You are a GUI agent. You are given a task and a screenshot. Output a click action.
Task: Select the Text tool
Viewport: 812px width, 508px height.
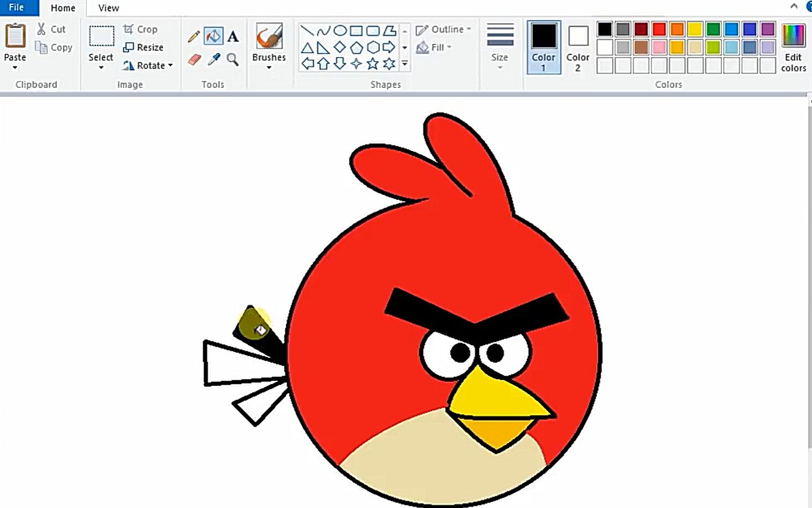pos(233,37)
